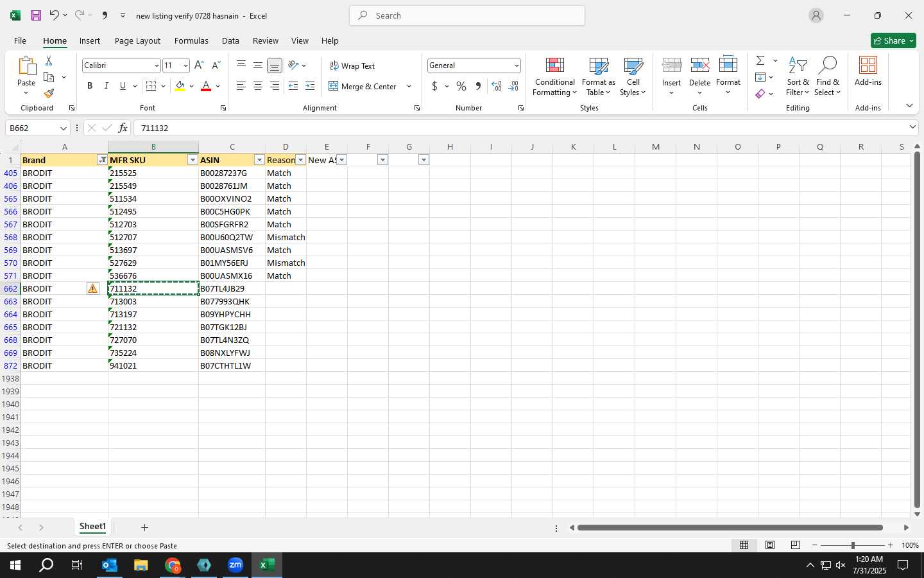Open Outlook from the taskbar
This screenshot has width=924, height=578.
click(110, 565)
